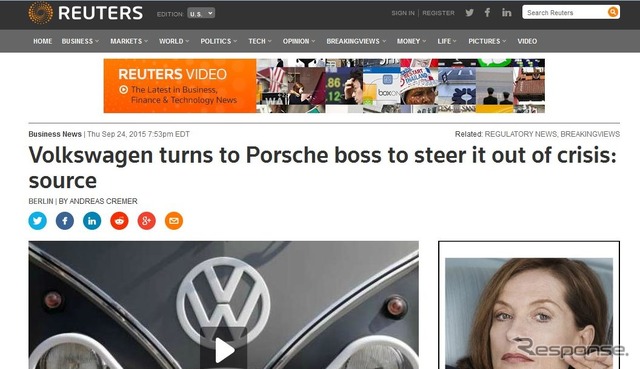Expand the Tech menu
Screen dimensions: 640x369
260,41
